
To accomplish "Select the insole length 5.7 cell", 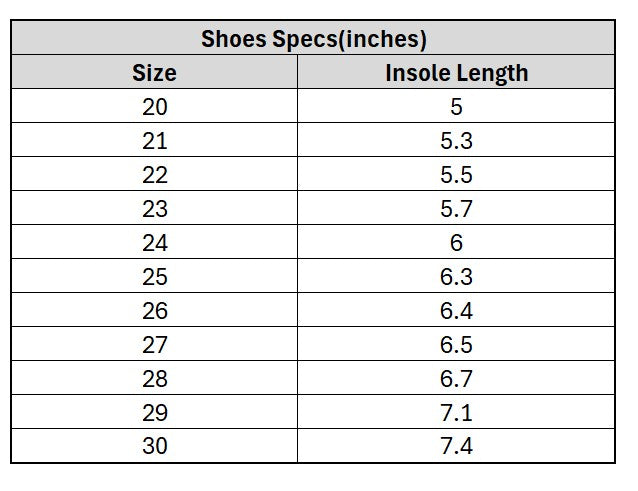I will [456, 209].
